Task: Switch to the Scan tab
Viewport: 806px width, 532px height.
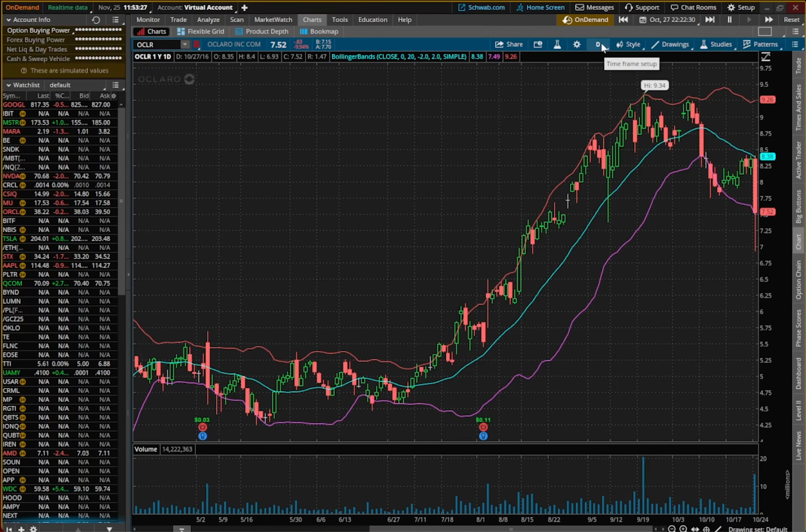Action: (x=237, y=20)
